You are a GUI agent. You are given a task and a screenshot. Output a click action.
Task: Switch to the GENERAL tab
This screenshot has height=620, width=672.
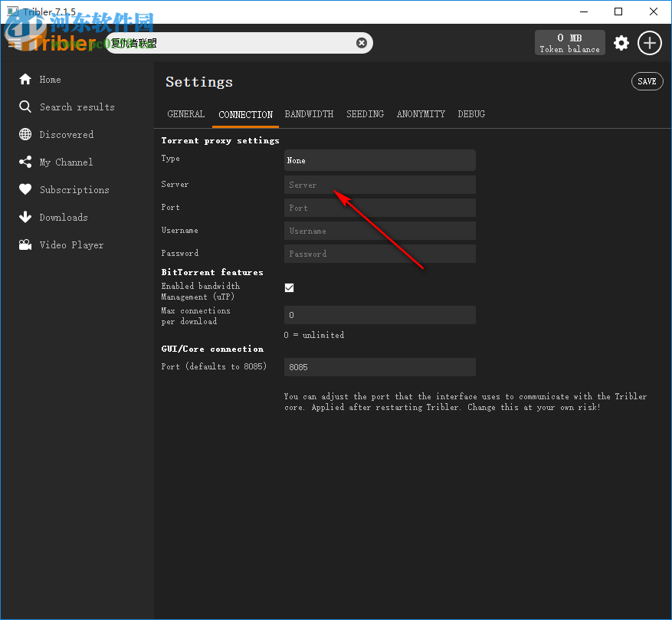(x=186, y=114)
